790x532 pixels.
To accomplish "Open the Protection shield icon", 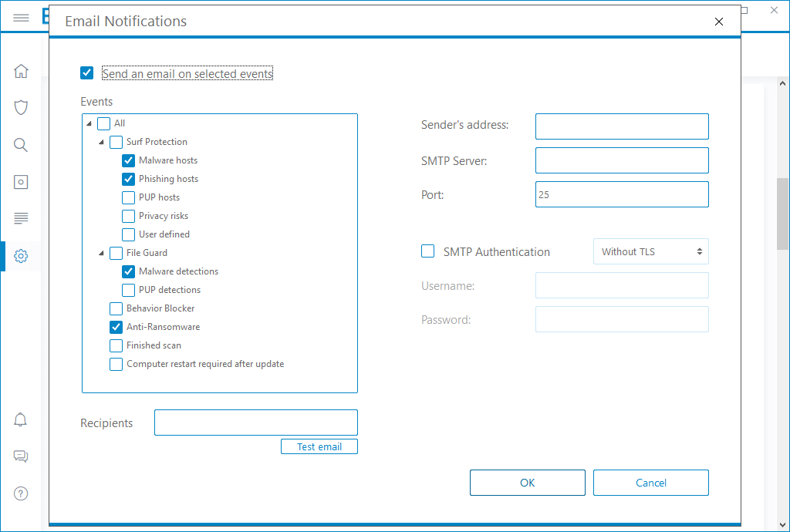I will pyautogui.click(x=21, y=107).
